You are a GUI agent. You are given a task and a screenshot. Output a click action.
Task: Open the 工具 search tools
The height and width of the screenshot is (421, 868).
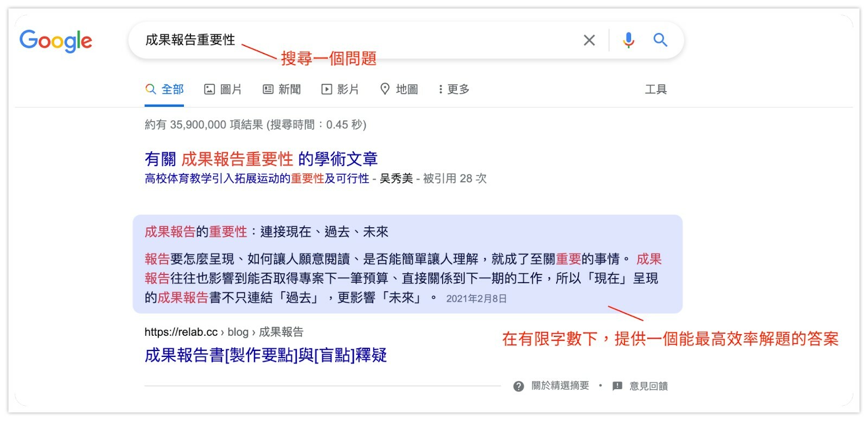tap(655, 90)
